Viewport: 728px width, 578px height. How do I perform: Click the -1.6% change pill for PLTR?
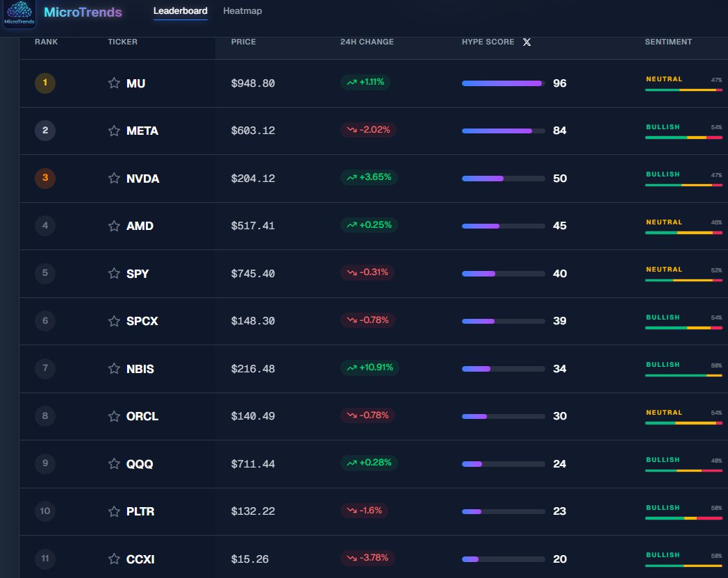(x=365, y=511)
